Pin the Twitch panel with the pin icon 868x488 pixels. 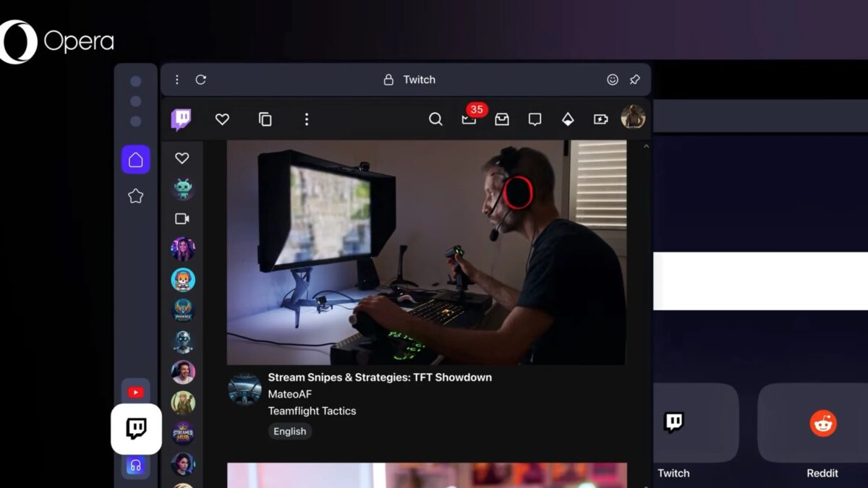pyautogui.click(x=634, y=80)
